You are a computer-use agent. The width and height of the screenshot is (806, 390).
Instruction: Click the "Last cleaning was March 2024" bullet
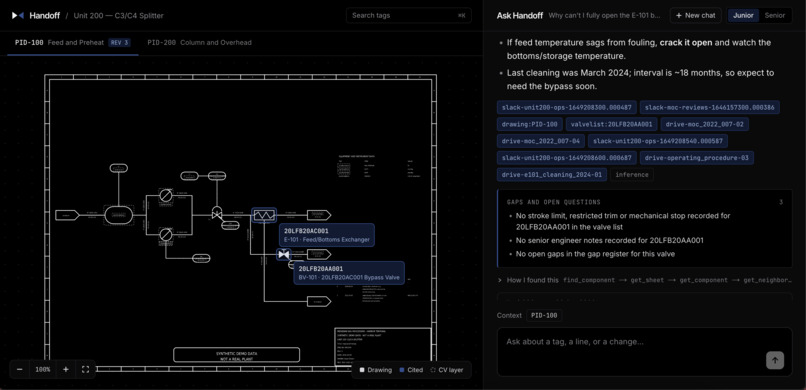coord(640,80)
